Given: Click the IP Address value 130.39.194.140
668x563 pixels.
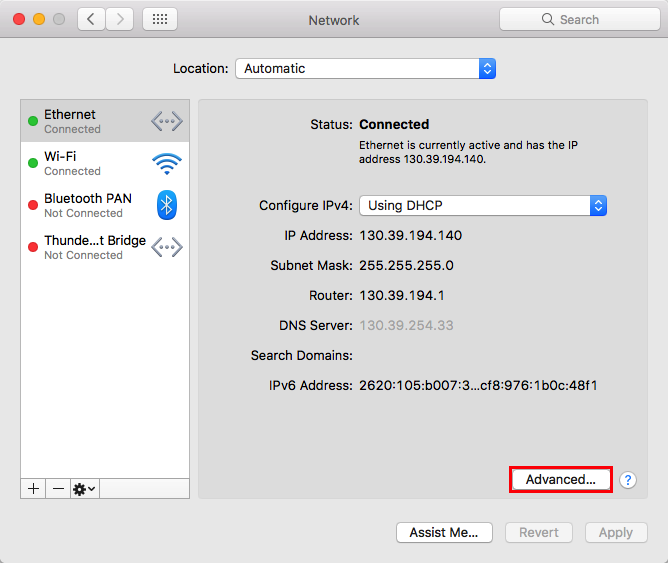Looking at the screenshot, I should click(411, 236).
